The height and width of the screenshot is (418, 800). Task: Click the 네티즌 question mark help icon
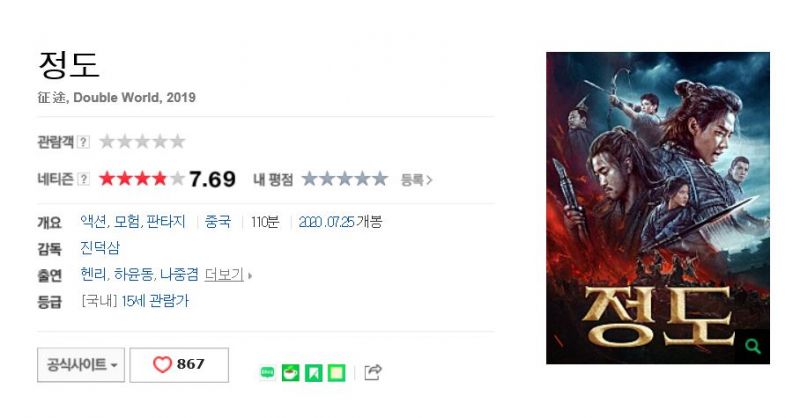pyautogui.click(x=83, y=179)
